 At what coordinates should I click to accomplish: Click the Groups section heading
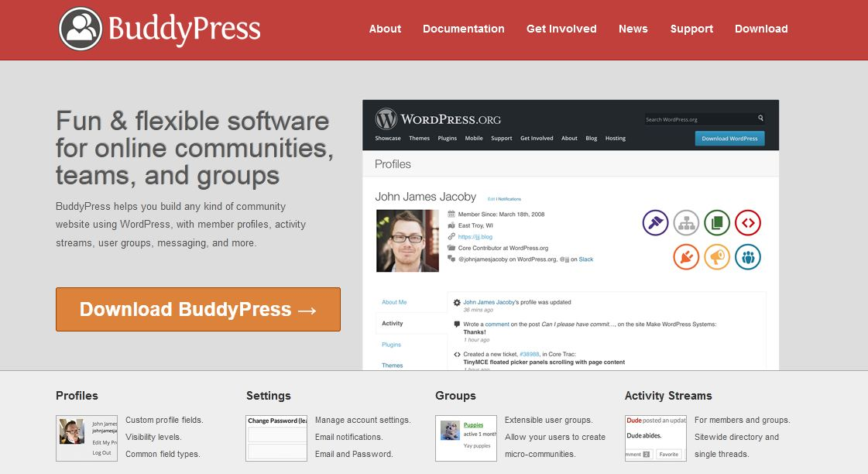455,396
